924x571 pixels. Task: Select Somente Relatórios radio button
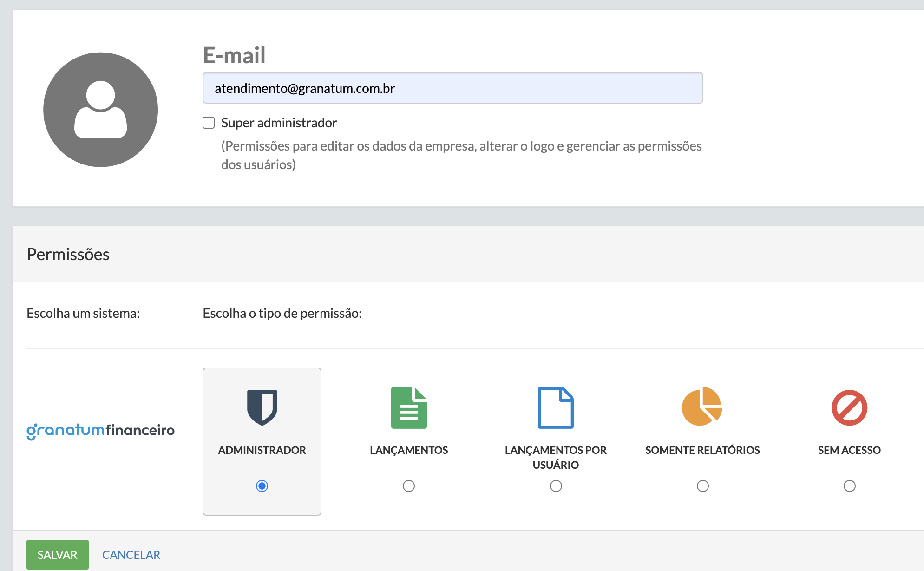pyautogui.click(x=703, y=486)
